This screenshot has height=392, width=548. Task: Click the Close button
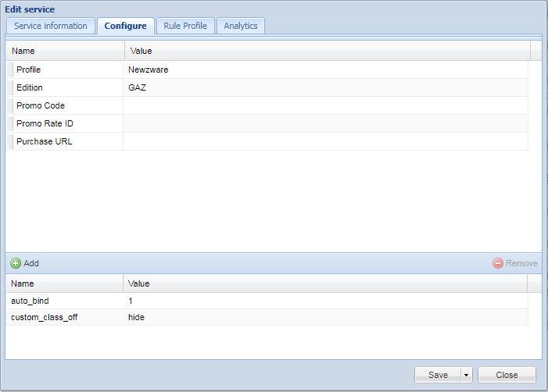[507, 375]
